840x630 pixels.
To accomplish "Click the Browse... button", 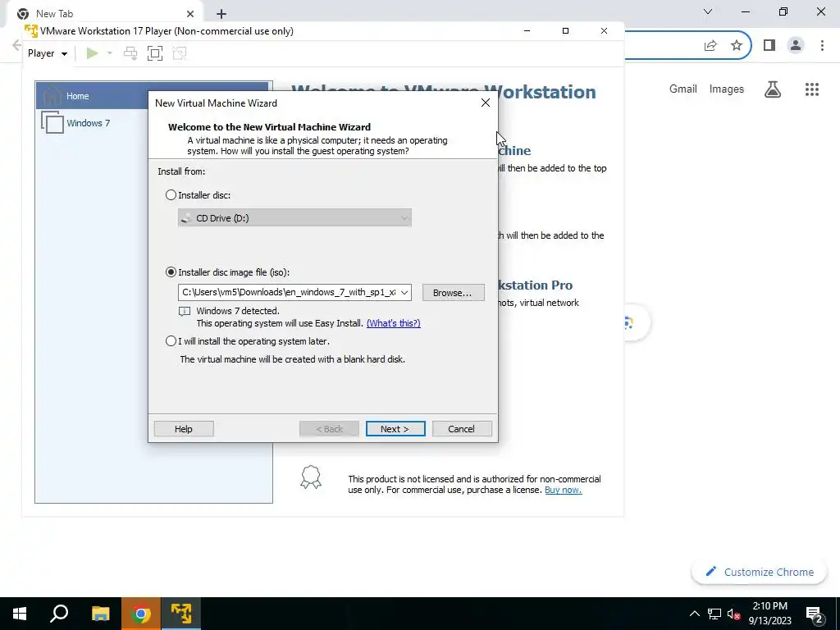I will click(x=453, y=293).
